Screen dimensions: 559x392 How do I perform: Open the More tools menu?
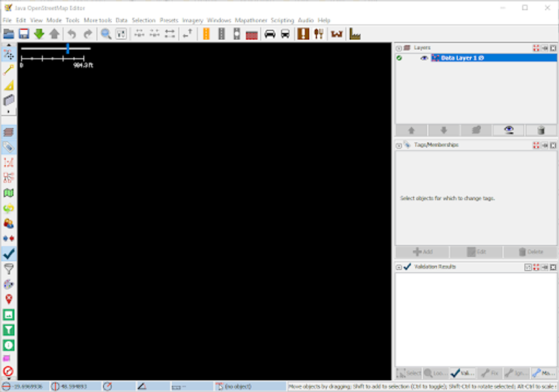pos(98,21)
